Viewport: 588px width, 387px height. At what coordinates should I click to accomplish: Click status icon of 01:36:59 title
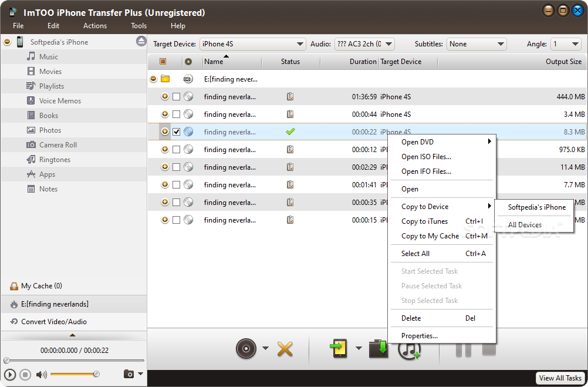coord(290,96)
